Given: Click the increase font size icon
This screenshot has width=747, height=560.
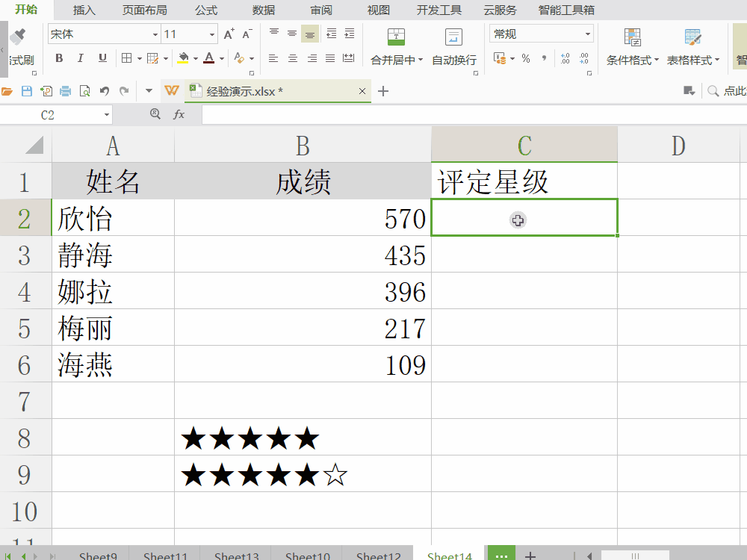Looking at the screenshot, I should [229, 34].
